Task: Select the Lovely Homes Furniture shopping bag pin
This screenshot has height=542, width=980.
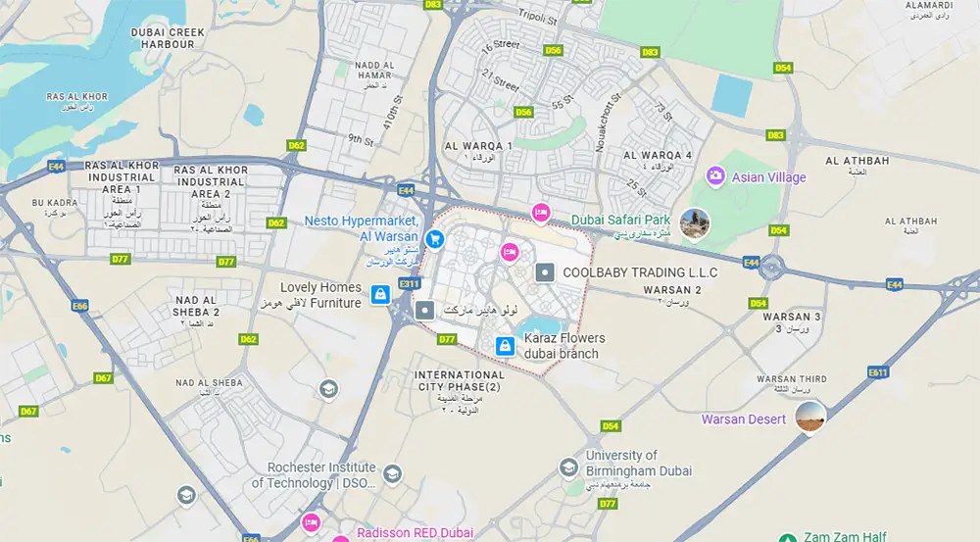Action: [x=380, y=294]
